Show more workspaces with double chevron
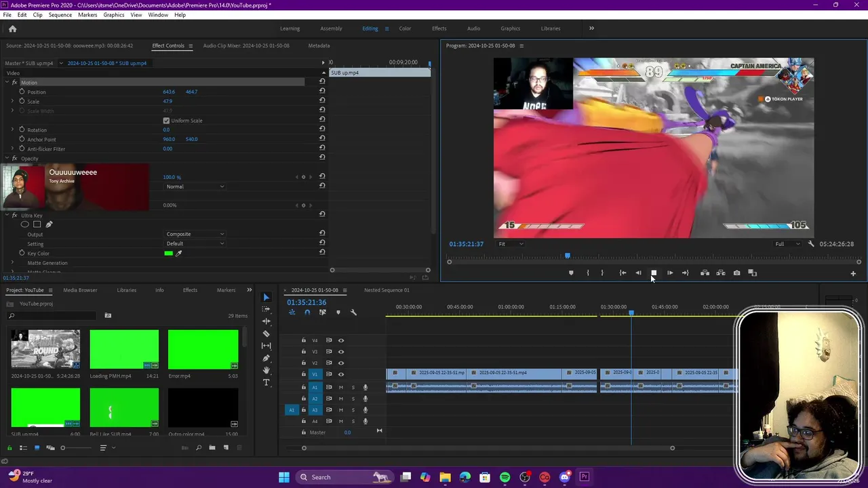The image size is (868, 488). (x=591, y=28)
